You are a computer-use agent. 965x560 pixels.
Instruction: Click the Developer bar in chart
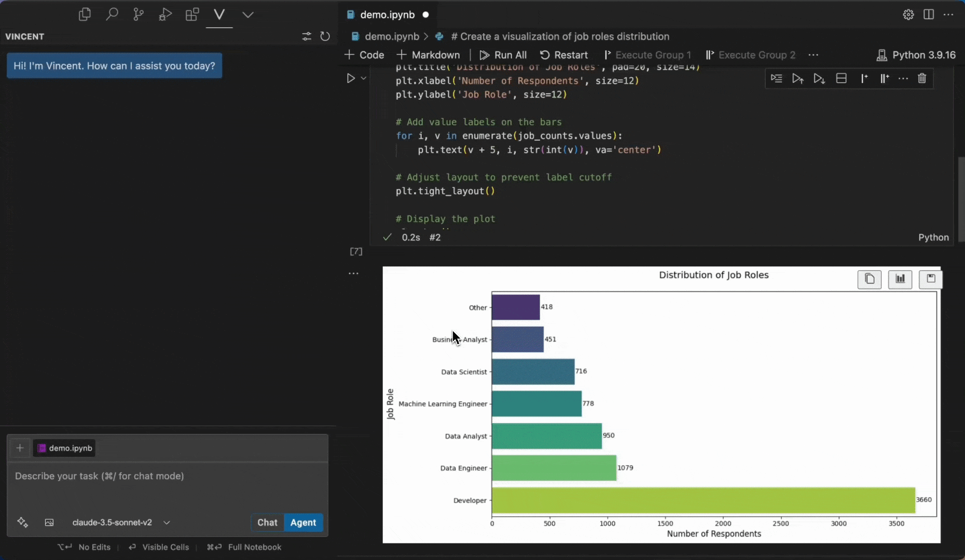[704, 500]
